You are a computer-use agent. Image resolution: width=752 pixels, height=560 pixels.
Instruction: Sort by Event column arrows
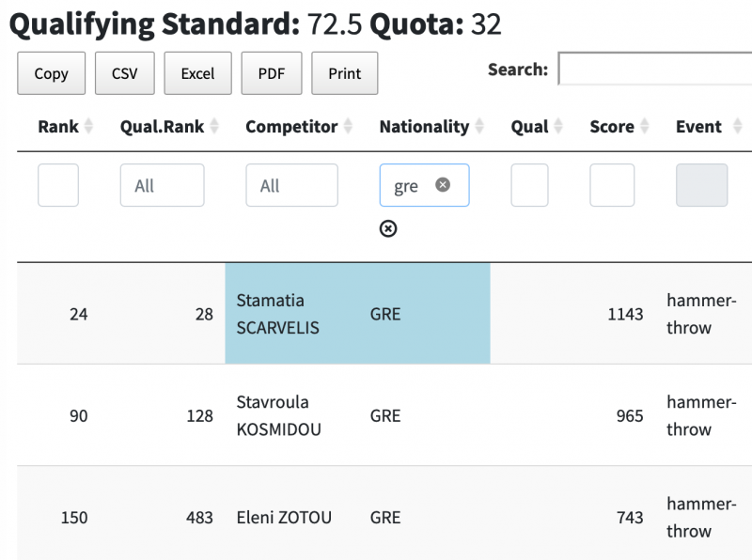point(737,127)
